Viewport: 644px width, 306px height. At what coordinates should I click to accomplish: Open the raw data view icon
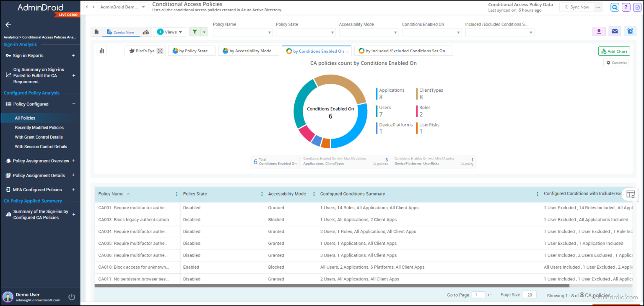pos(97,32)
